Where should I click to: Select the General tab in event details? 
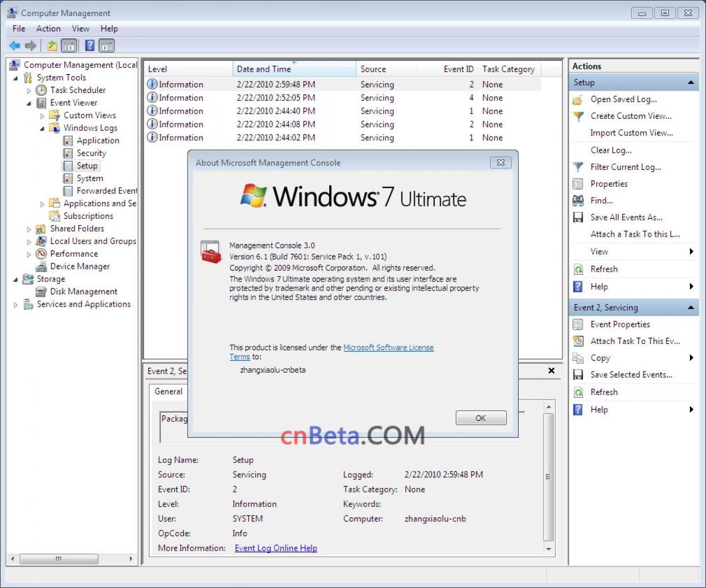[x=169, y=392]
